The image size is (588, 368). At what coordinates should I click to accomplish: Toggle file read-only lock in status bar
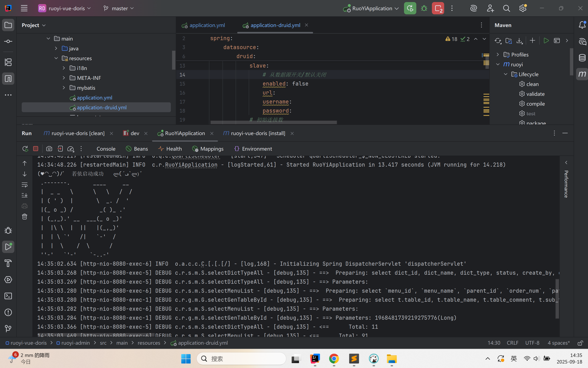pos(580,343)
